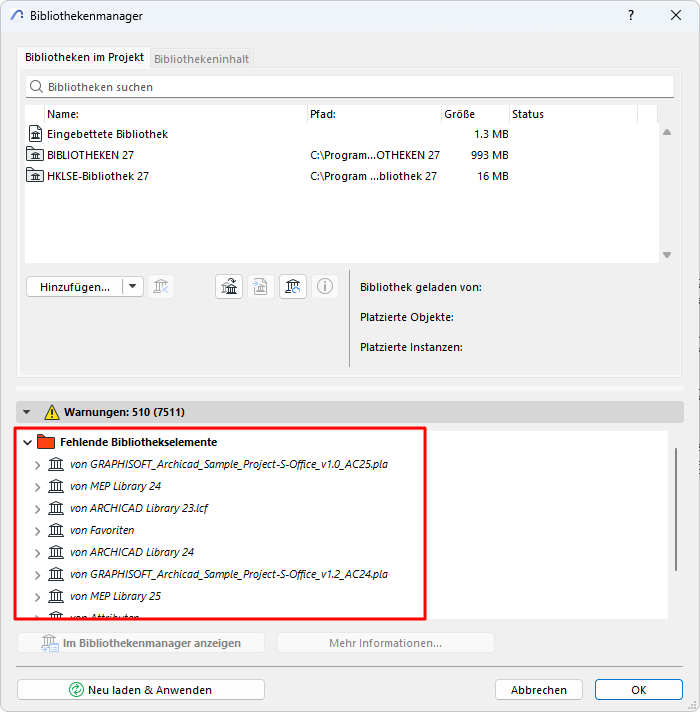Viewport: 700px width, 712px height.
Task: Select the Eingebettete Bibliothek row
Action: (341, 134)
